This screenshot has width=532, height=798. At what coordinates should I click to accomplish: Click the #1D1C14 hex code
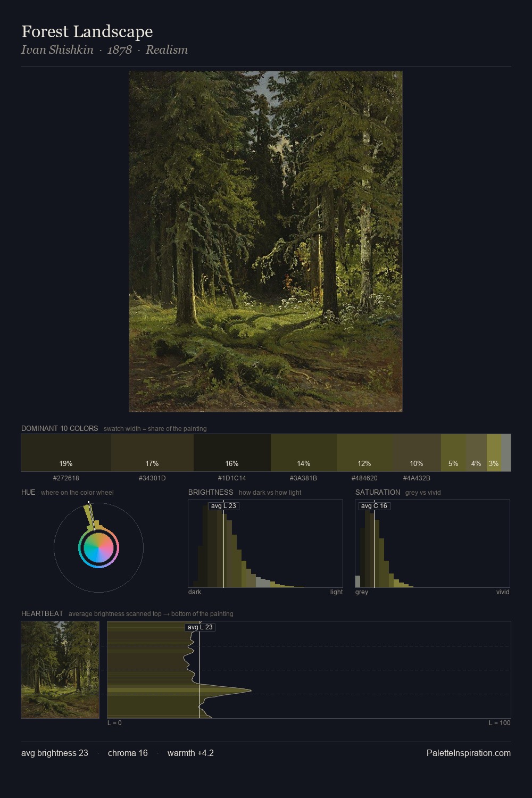point(232,478)
